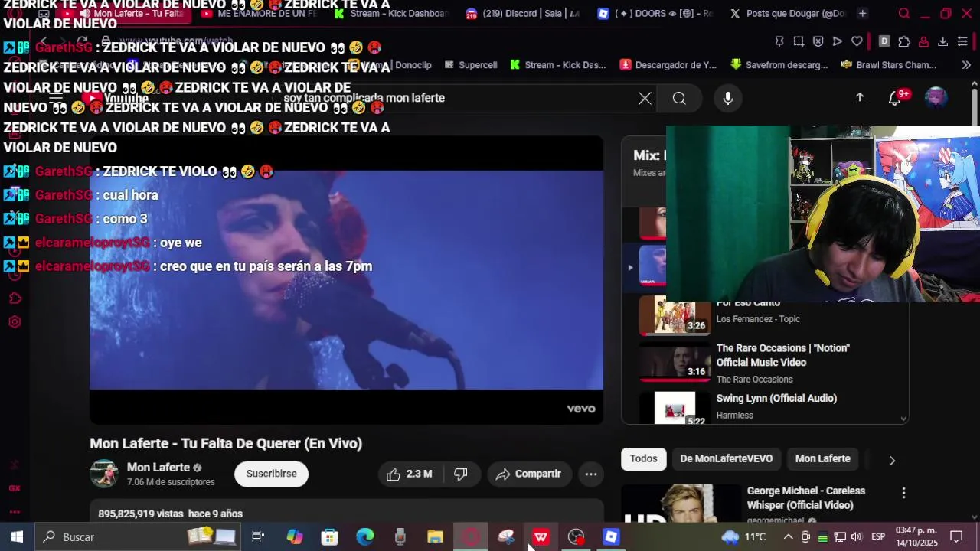Click Swing Lynn (Official Audio) title

(776, 399)
